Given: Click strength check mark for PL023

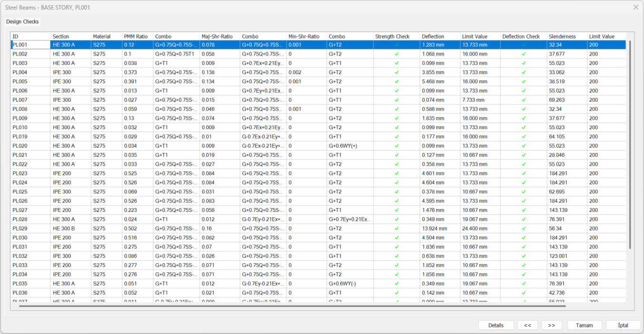Looking at the screenshot, I should (x=396, y=173).
